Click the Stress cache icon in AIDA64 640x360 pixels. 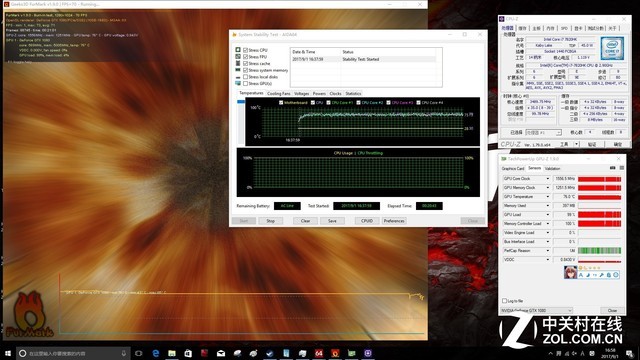pos(238,63)
